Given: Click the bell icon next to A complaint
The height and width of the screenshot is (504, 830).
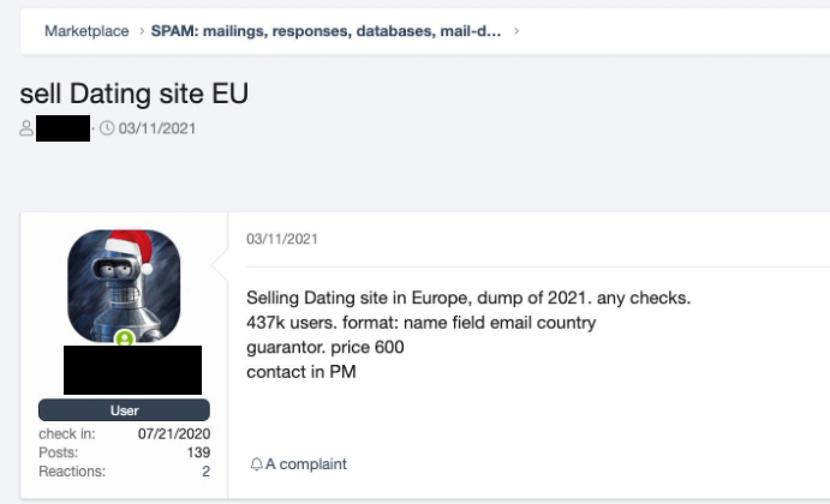Looking at the screenshot, I should [x=256, y=464].
